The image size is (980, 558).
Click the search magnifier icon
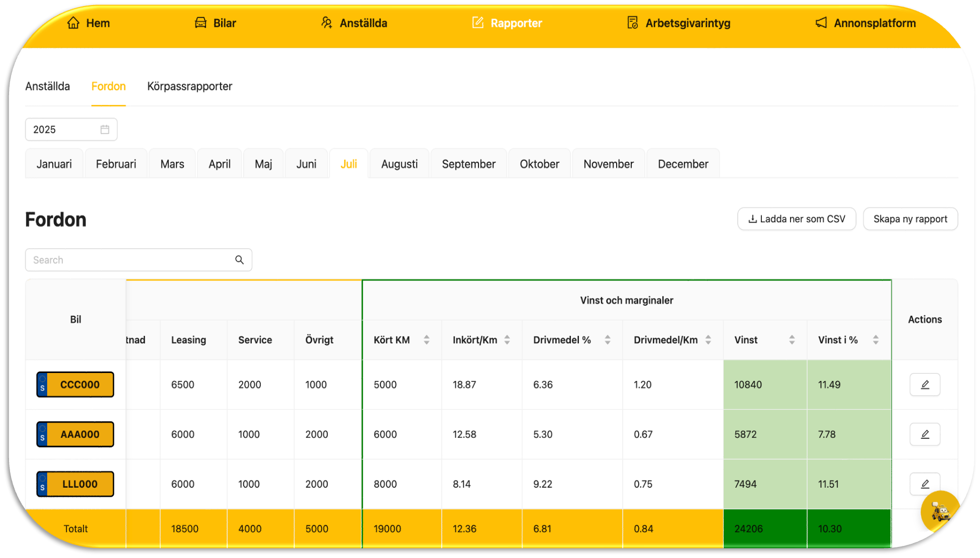tap(239, 260)
